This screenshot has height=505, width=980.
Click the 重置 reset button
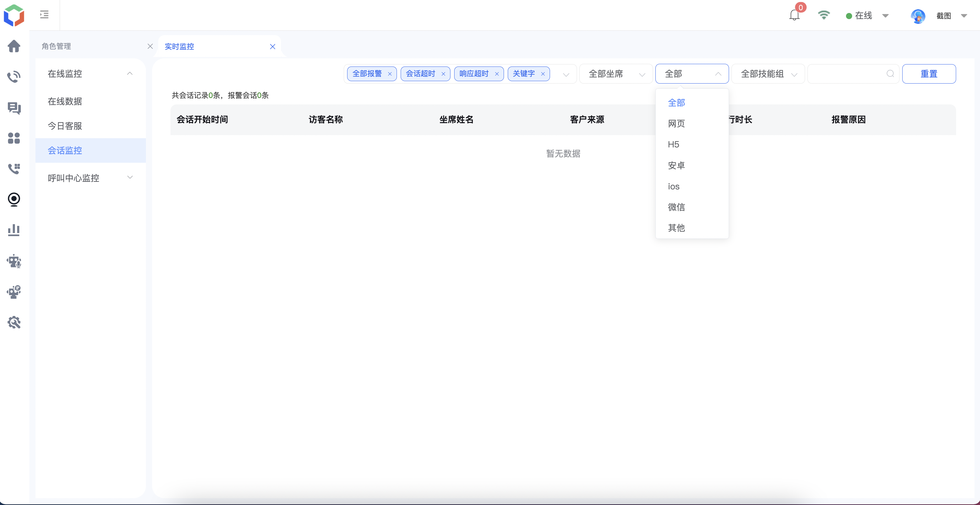[x=929, y=74]
